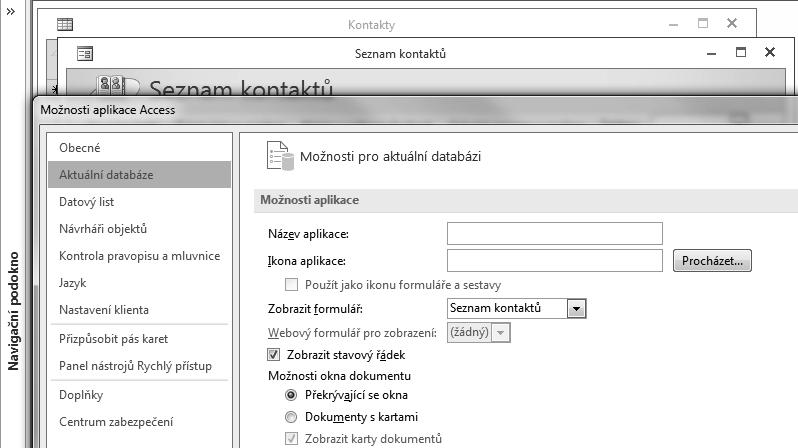Close the Seznam kontaktů window
Screen dimensions: 798x448
(770, 52)
